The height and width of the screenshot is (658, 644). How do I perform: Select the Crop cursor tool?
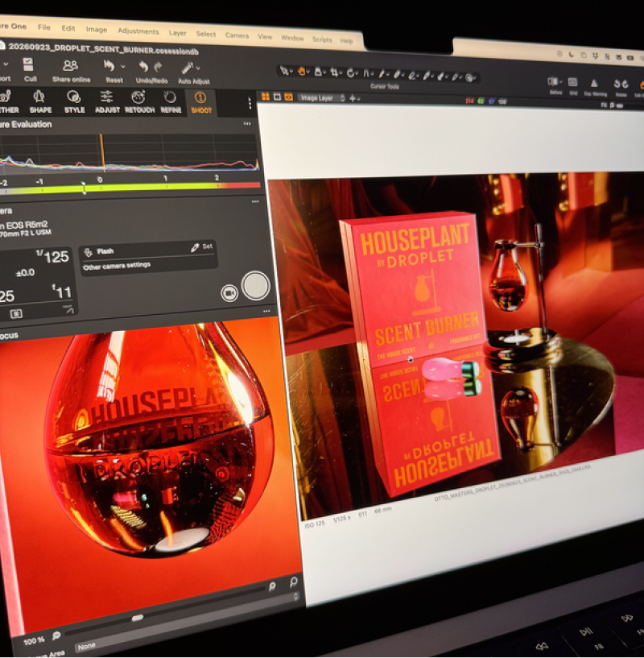click(x=334, y=73)
